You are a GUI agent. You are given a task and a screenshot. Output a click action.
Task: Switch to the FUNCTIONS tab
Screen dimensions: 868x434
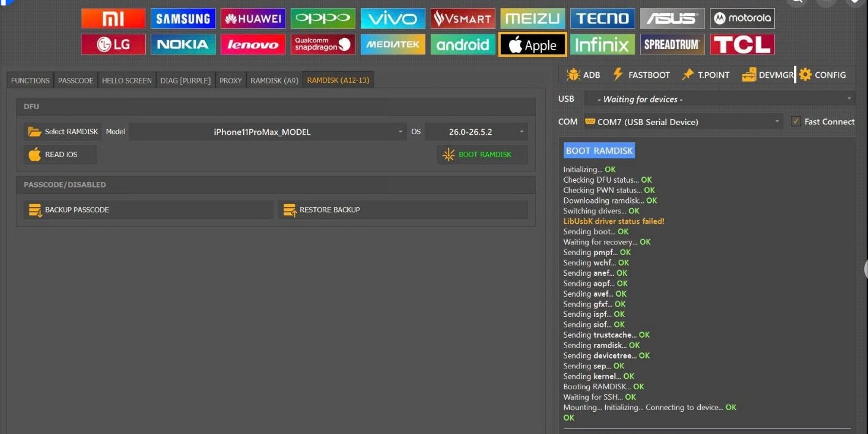pos(30,80)
